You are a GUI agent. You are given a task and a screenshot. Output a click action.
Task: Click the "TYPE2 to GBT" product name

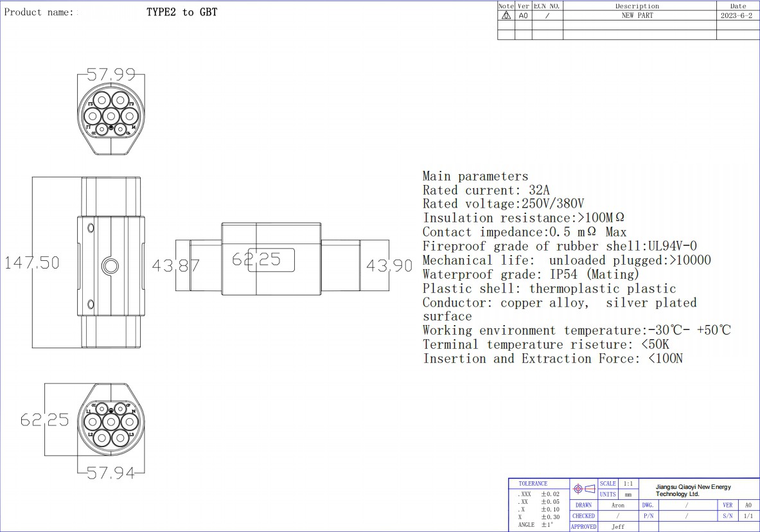tap(182, 12)
